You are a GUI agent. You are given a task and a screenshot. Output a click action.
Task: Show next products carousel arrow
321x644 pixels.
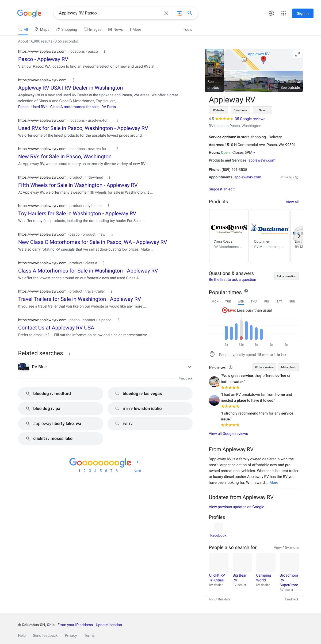(x=299, y=236)
